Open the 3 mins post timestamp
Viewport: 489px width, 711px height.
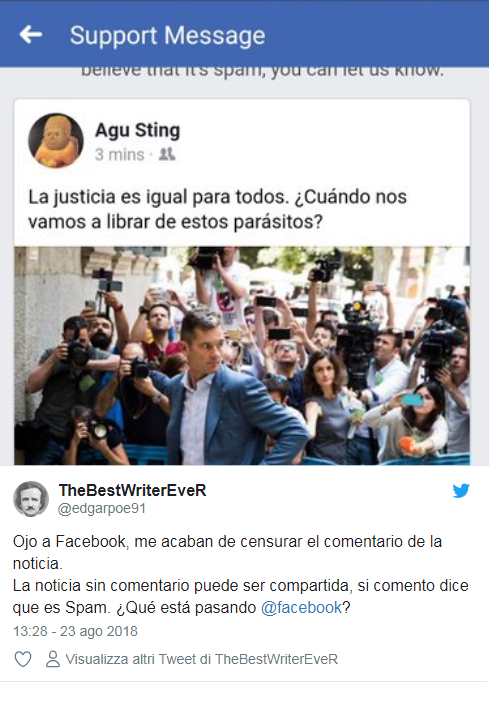tap(119, 155)
